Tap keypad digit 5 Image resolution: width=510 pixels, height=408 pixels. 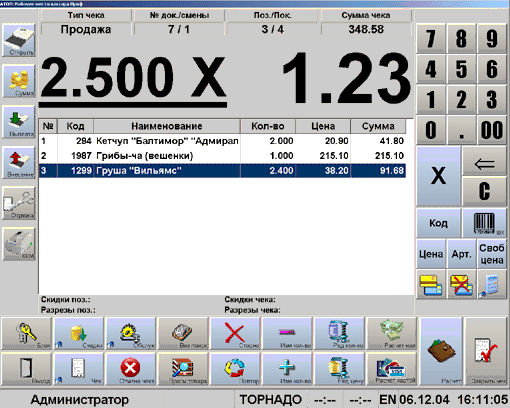(461, 69)
